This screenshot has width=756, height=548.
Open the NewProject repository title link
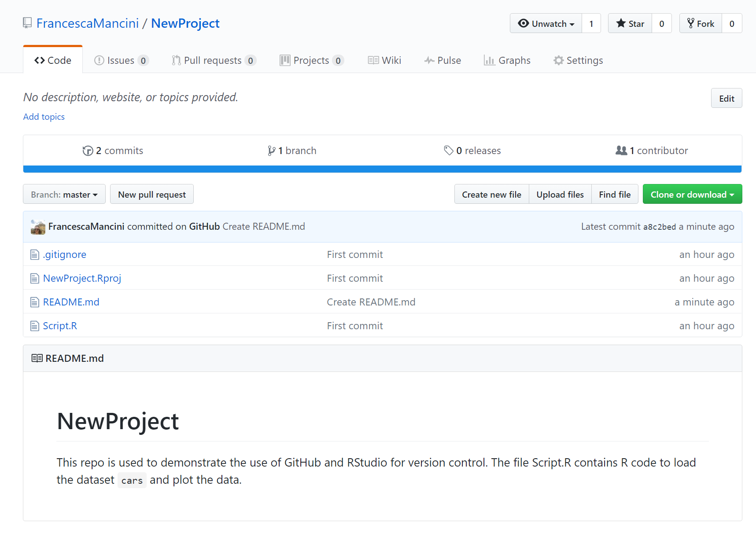[185, 23]
